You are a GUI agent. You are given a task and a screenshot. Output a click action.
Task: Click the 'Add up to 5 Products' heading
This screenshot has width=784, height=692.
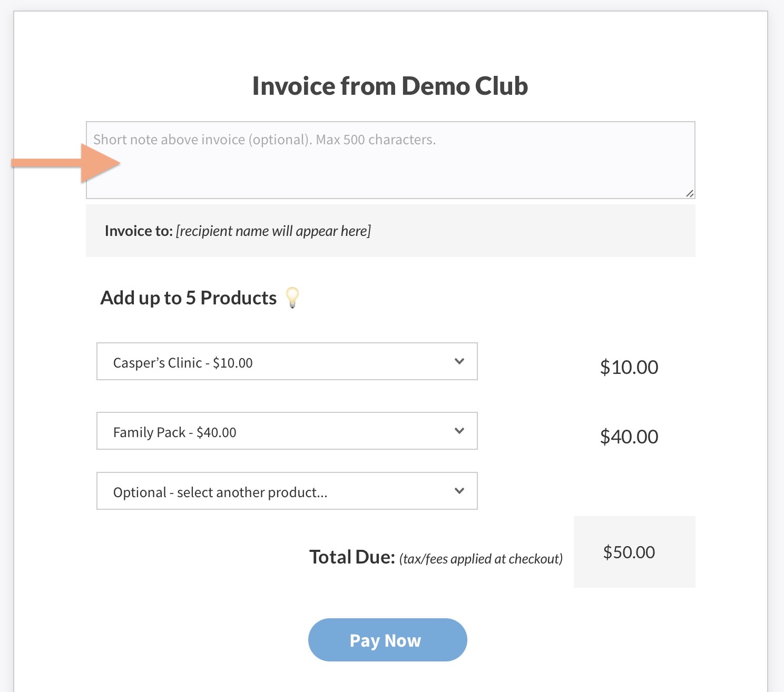[x=189, y=298]
